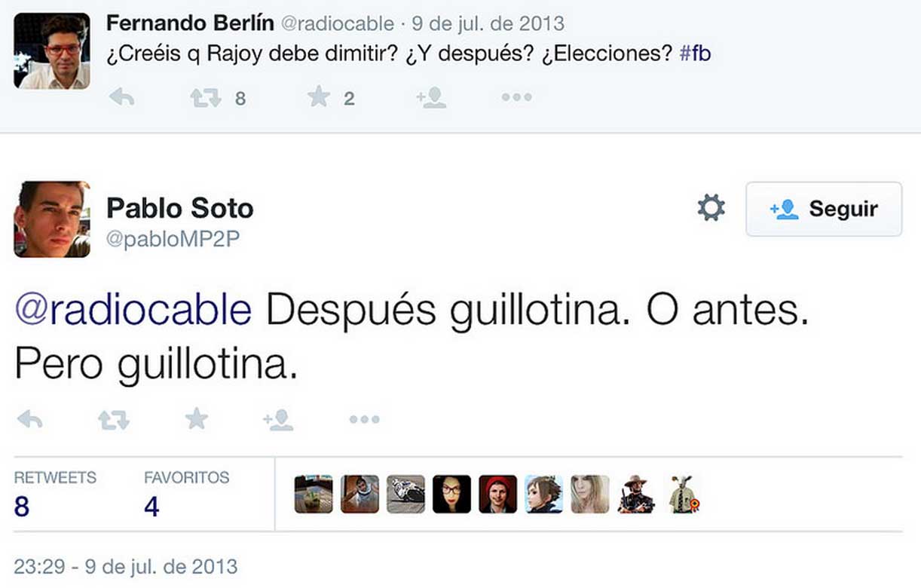921x588 pixels.
Task: Click the Seguir button
Action: coord(824,209)
